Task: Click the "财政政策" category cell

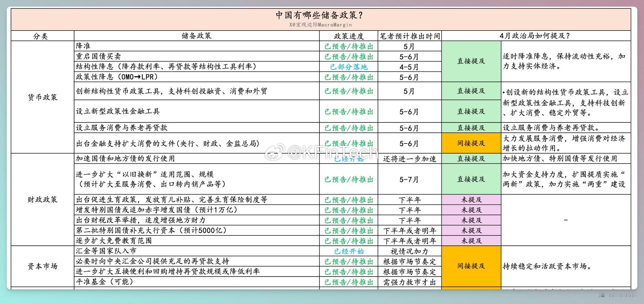Action: [42, 200]
